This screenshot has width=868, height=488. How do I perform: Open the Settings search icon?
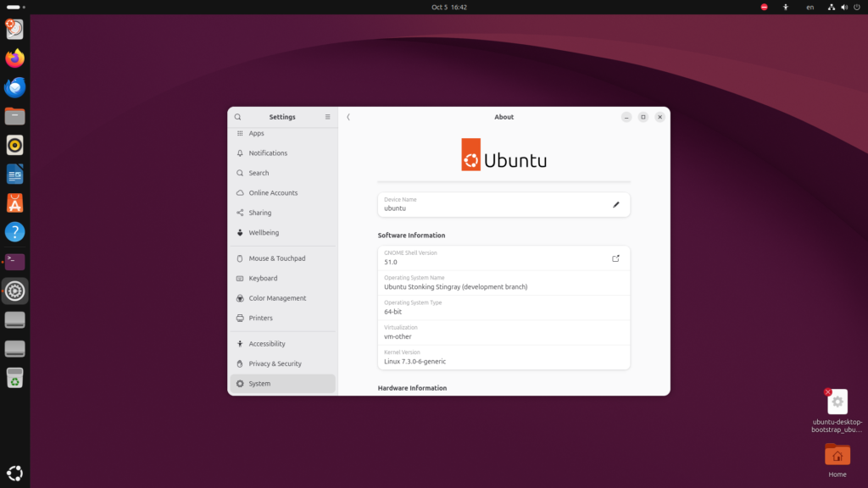click(x=237, y=117)
